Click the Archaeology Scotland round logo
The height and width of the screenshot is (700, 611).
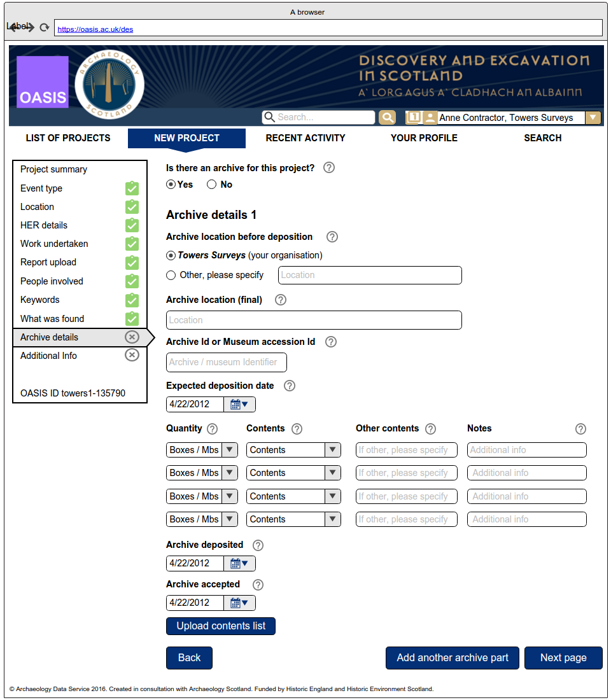(x=109, y=85)
